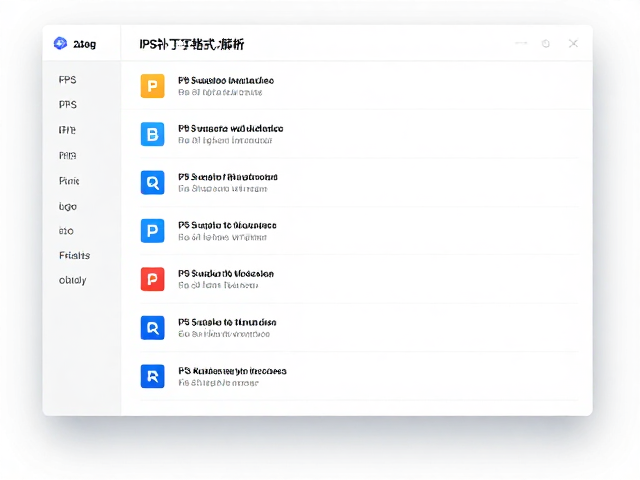Select PPS in the sidebar
This screenshot has height=480, width=640.
pyautogui.click(x=67, y=105)
